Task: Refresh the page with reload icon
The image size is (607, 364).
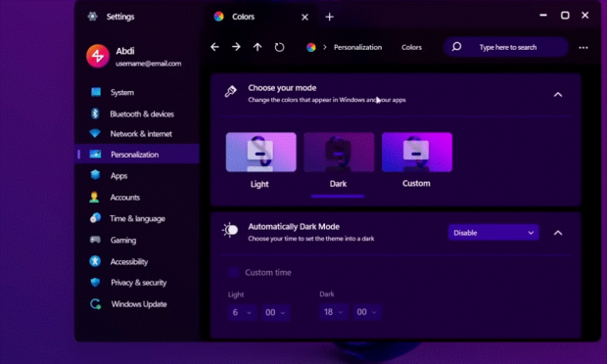Action: [x=279, y=47]
